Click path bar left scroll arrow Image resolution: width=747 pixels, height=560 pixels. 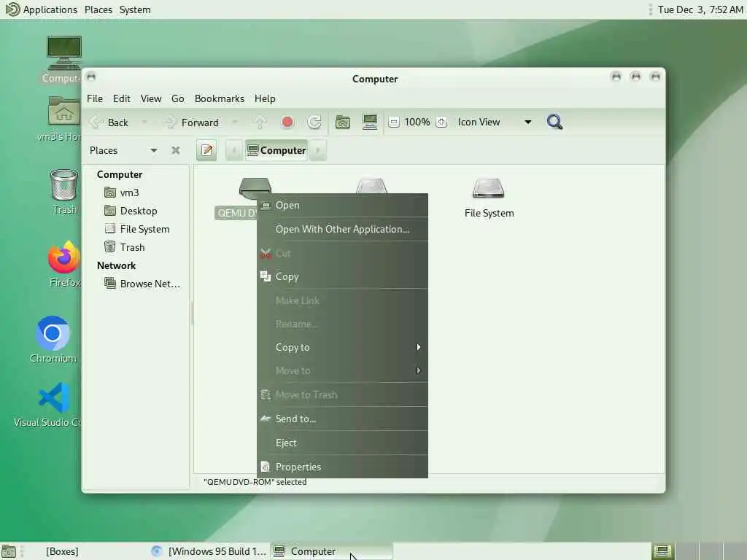pyautogui.click(x=234, y=150)
